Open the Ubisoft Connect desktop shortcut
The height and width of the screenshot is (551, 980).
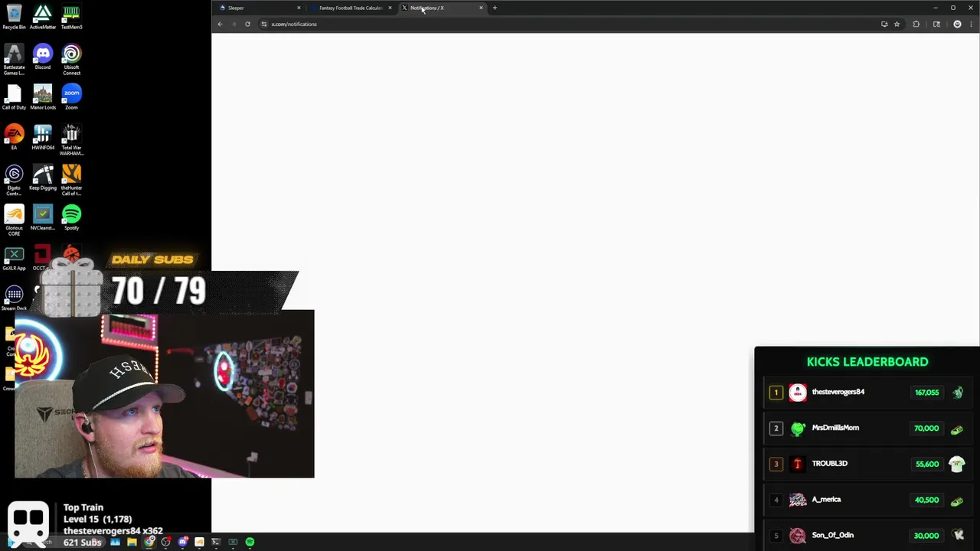[x=71, y=60]
